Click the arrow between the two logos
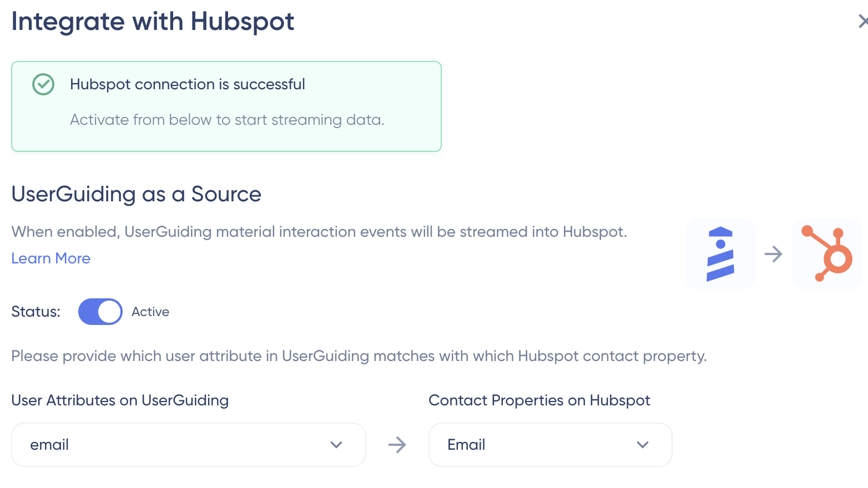 point(773,255)
